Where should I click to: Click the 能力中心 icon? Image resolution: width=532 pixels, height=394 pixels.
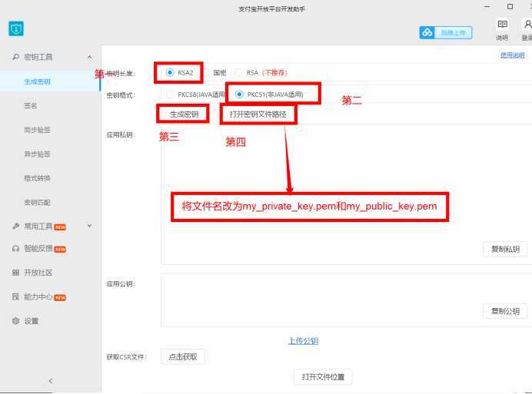[x=15, y=296]
